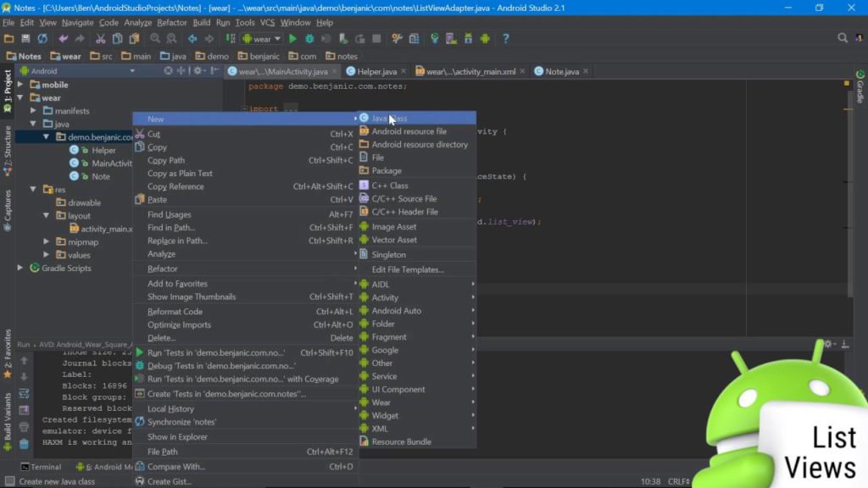Choose Vector Asset from New submenu
The image size is (868, 488).
tap(417, 240)
